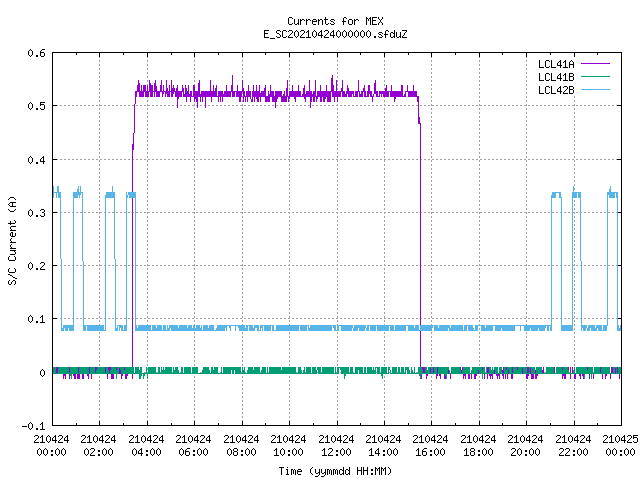Click the x-axis tick 210424 06:00

193,446
